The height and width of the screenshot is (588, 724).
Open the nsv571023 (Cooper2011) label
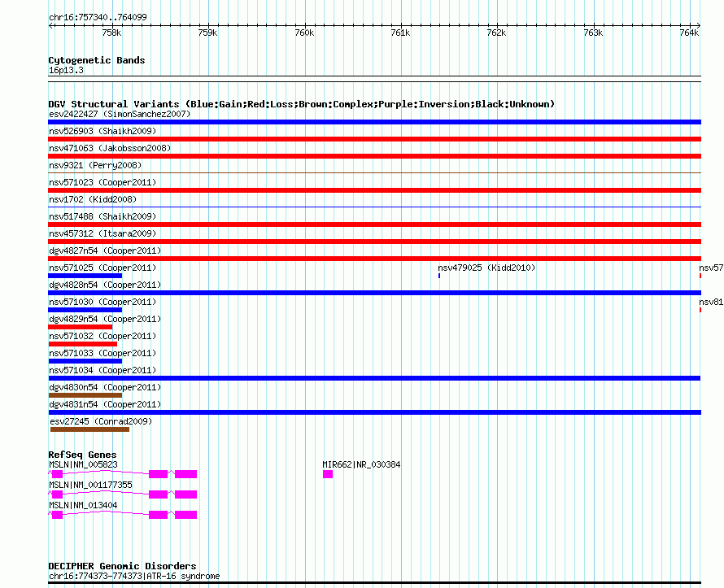102,182
